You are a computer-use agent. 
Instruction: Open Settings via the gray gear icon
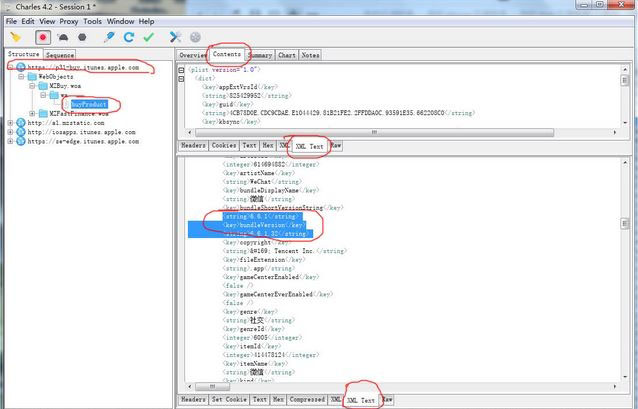195,37
